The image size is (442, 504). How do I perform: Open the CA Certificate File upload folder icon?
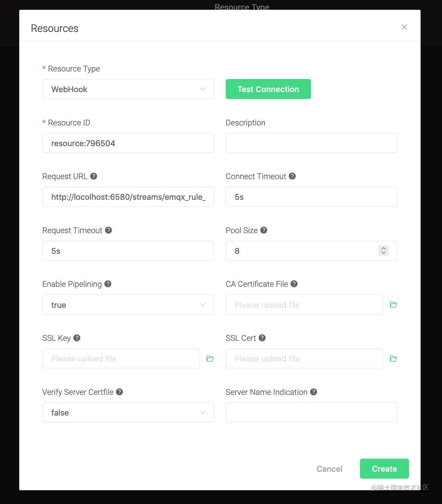pyautogui.click(x=393, y=304)
